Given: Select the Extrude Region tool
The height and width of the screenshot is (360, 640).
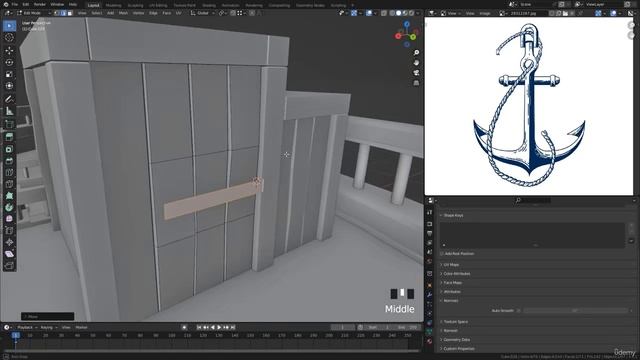Looking at the screenshot, I should pyautogui.click(x=9, y=137).
